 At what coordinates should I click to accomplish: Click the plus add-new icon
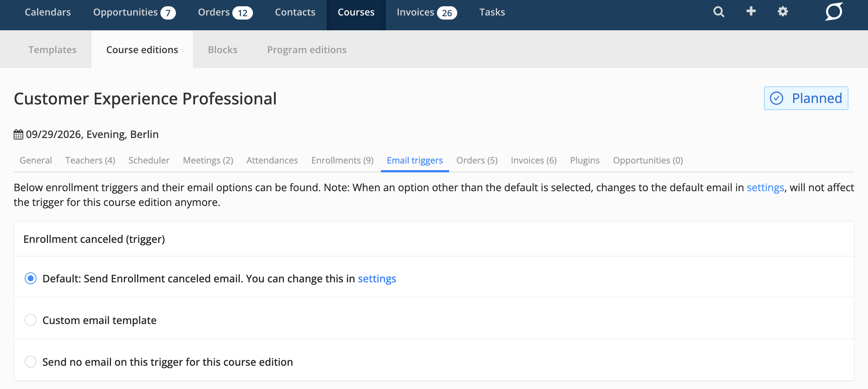751,11
